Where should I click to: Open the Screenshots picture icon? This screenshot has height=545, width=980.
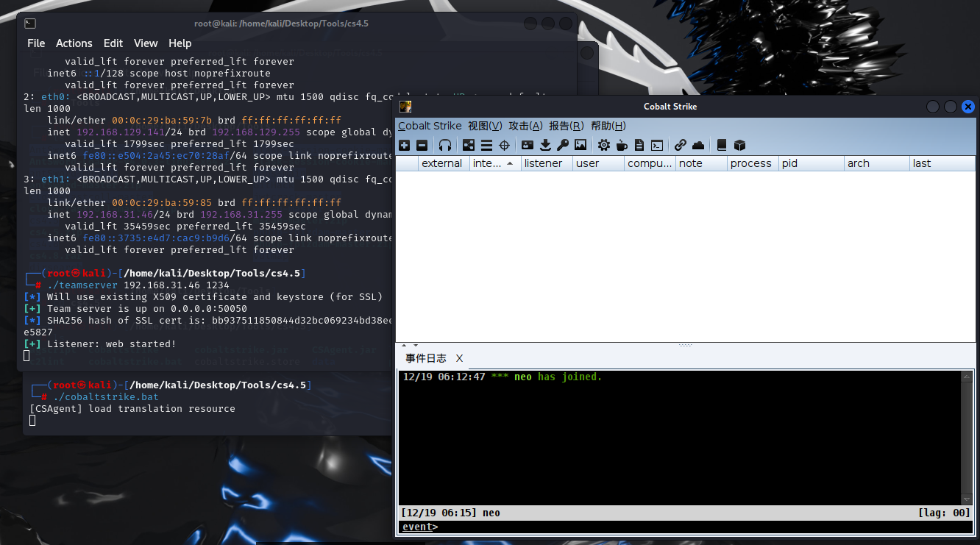point(580,146)
